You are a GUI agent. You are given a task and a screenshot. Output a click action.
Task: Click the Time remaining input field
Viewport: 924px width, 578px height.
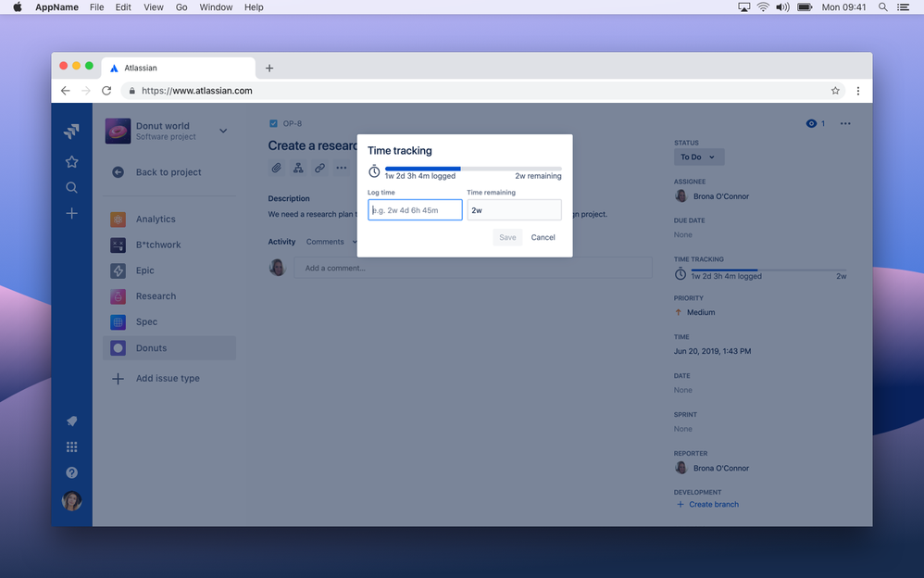tap(515, 210)
